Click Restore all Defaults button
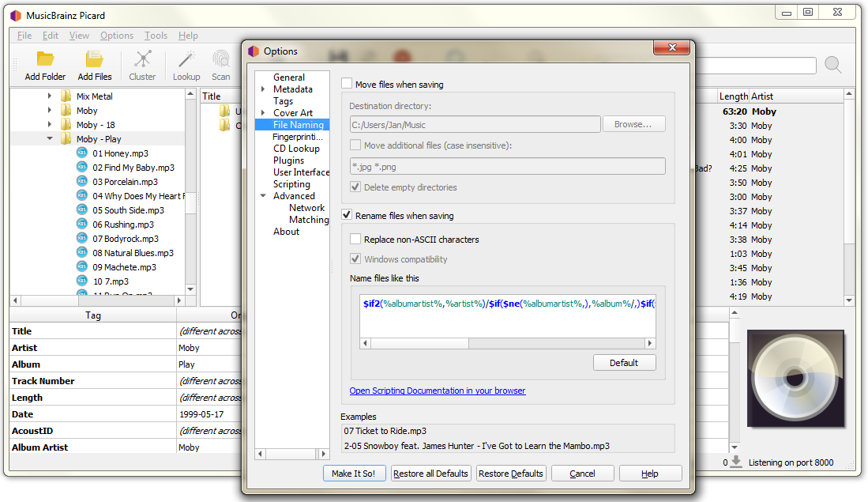 point(430,474)
